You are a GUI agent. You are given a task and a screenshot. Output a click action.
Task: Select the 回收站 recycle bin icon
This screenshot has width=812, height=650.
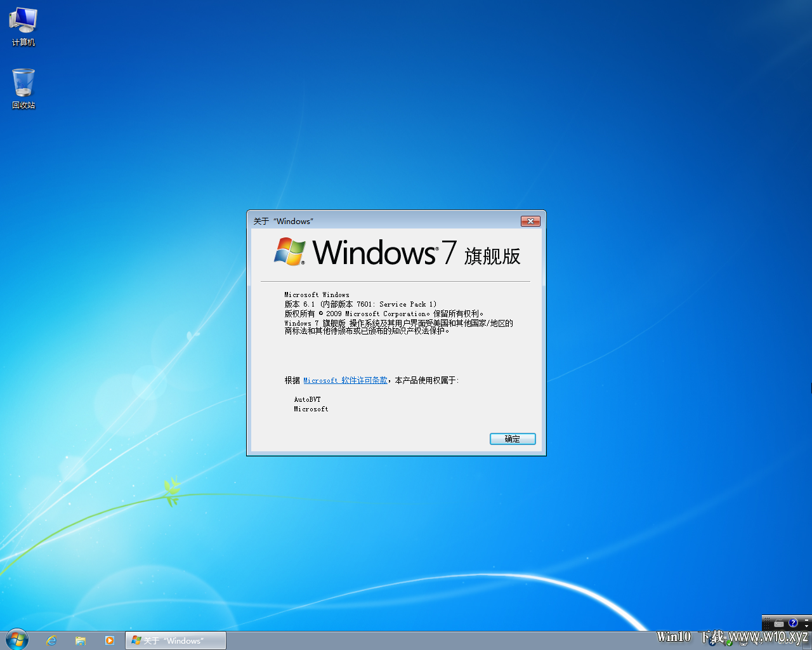coord(23,89)
